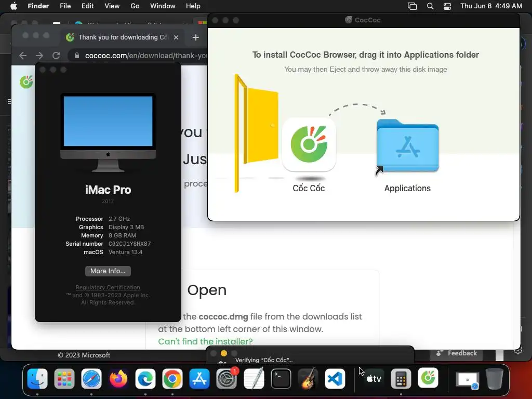The width and height of the screenshot is (532, 399).
Task: Open Apple TV from the Dock
Action: click(x=374, y=378)
